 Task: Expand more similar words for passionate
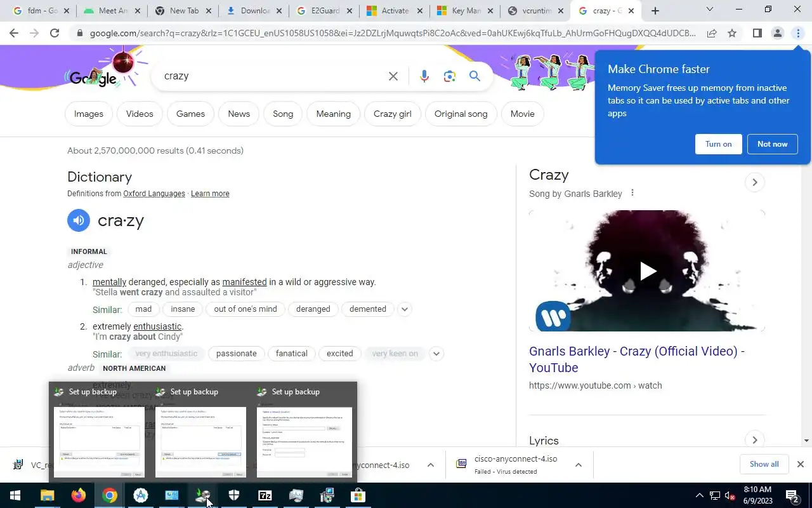(436, 354)
